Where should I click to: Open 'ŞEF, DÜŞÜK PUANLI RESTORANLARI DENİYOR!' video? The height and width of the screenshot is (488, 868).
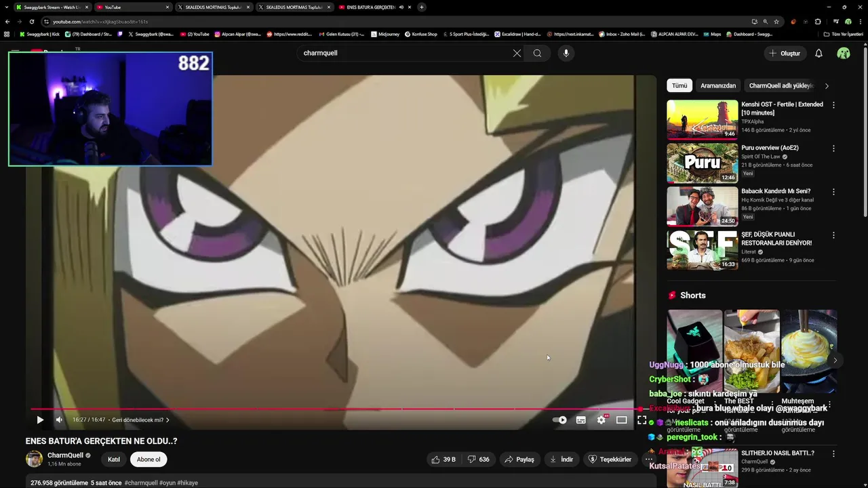(702, 250)
